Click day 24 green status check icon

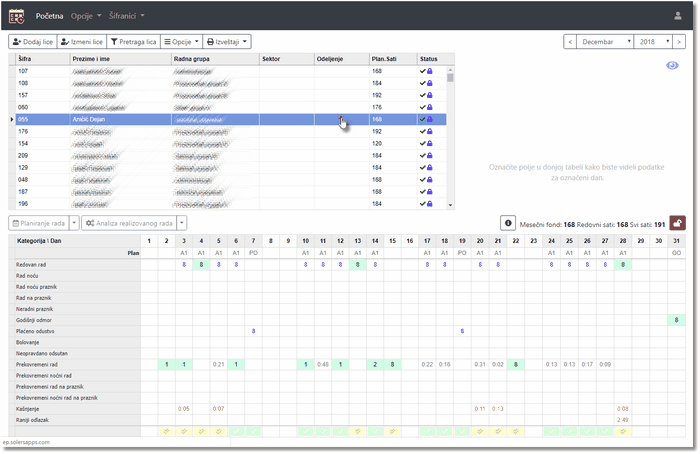[x=551, y=431]
